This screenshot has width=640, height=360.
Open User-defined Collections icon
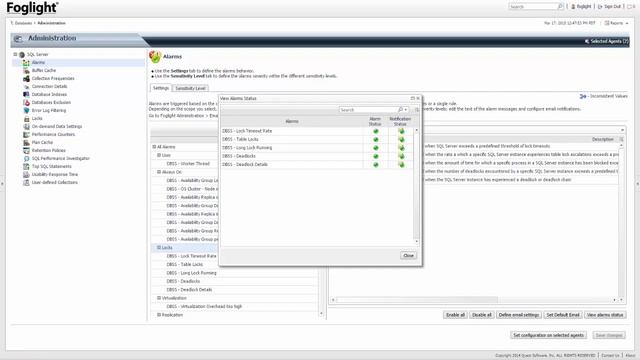(26, 182)
